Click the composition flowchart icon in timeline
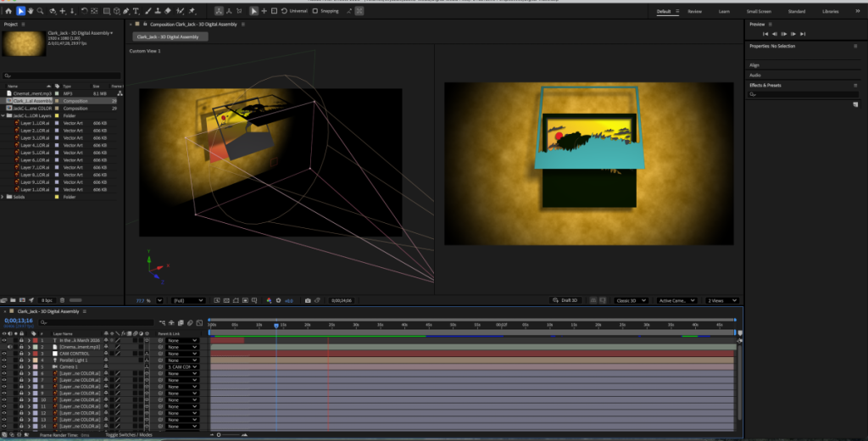The image size is (868, 441). (x=162, y=322)
